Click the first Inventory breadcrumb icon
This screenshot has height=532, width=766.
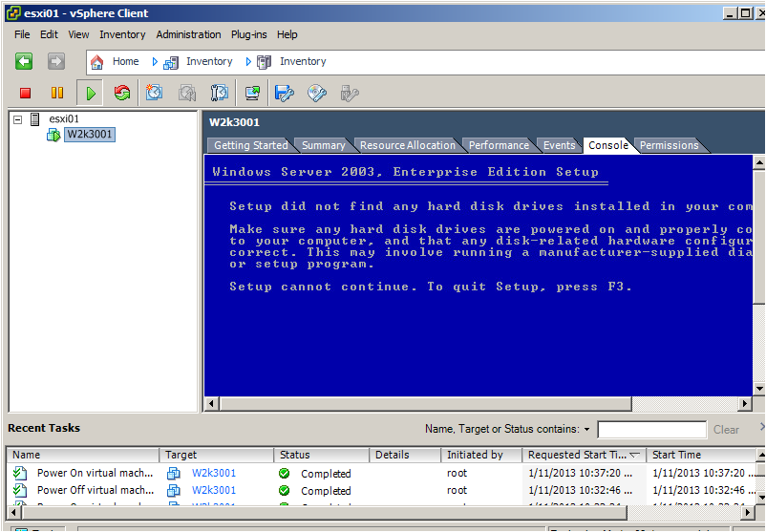pyautogui.click(x=171, y=62)
